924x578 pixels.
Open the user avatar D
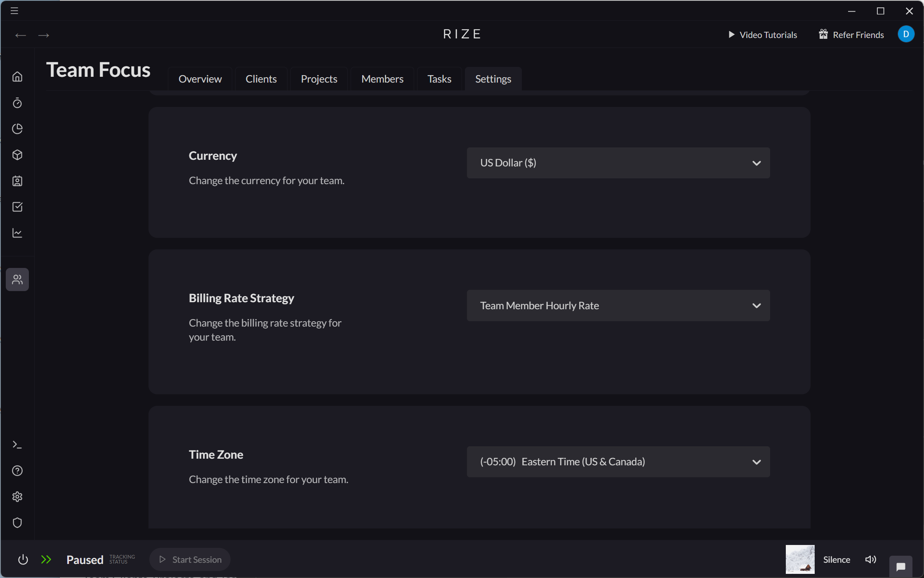(x=906, y=34)
